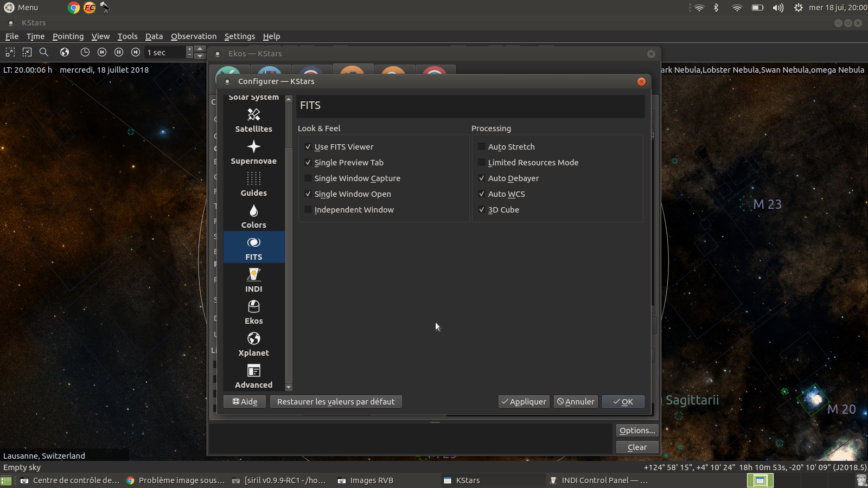This screenshot has width=868, height=488.
Task: Open the sound volume indicator
Action: click(778, 8)
